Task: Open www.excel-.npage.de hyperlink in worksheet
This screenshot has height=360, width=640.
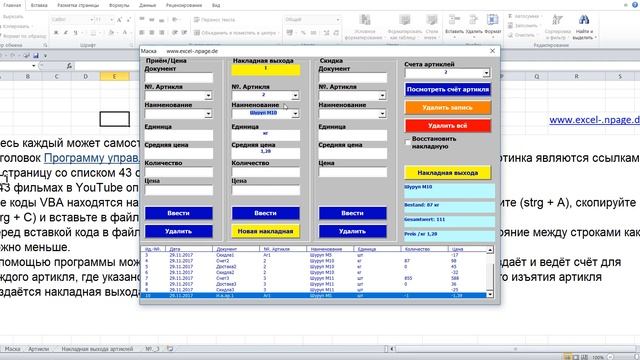Action: [x=594, y=120]
